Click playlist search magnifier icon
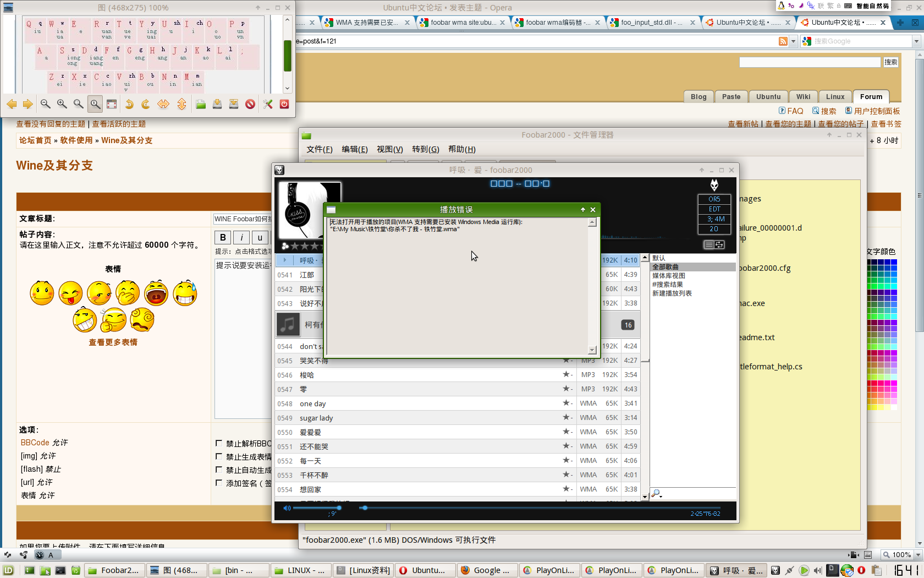This screenshot has height=578, width=924. click(x=656, y=494)
